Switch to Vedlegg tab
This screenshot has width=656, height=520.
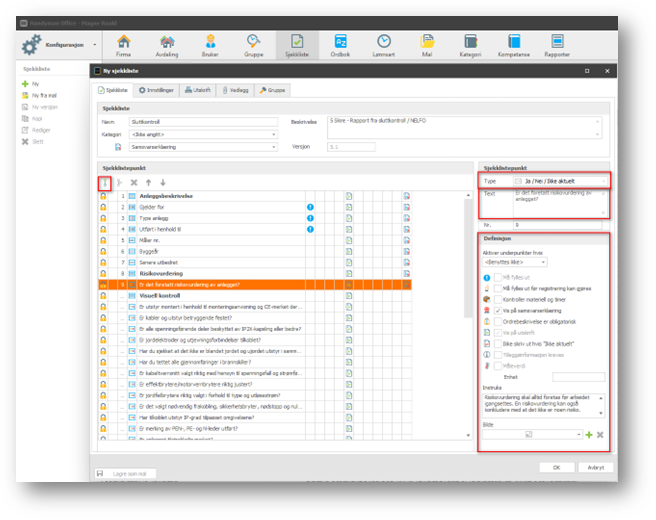[x=235, y=90]
